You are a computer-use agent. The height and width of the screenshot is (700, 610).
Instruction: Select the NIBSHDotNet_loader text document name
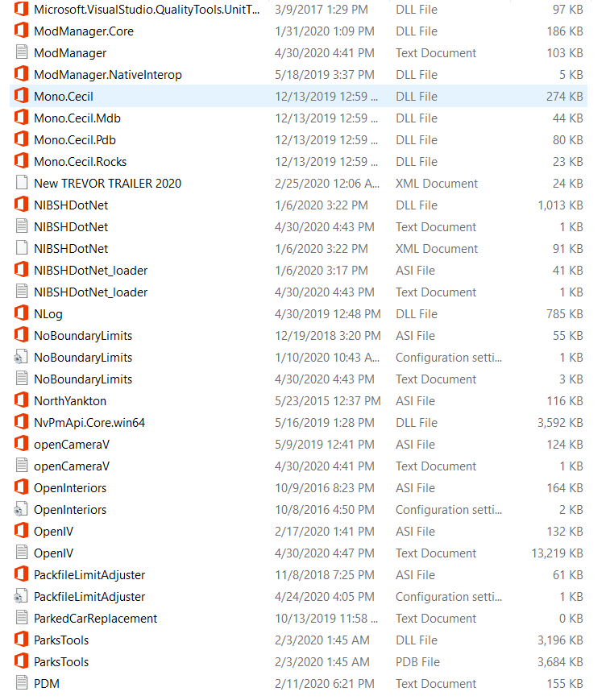90,292
